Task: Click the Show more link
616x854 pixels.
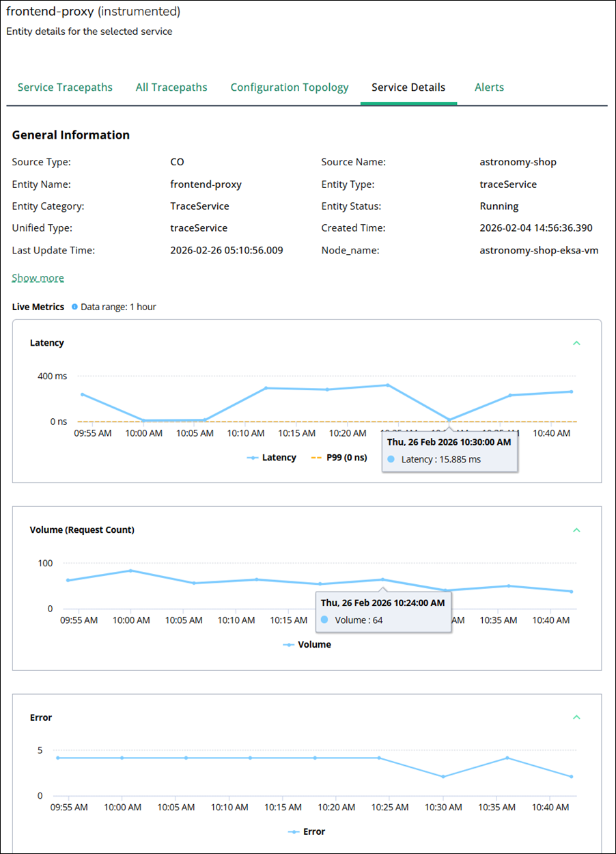Action: 38,278
